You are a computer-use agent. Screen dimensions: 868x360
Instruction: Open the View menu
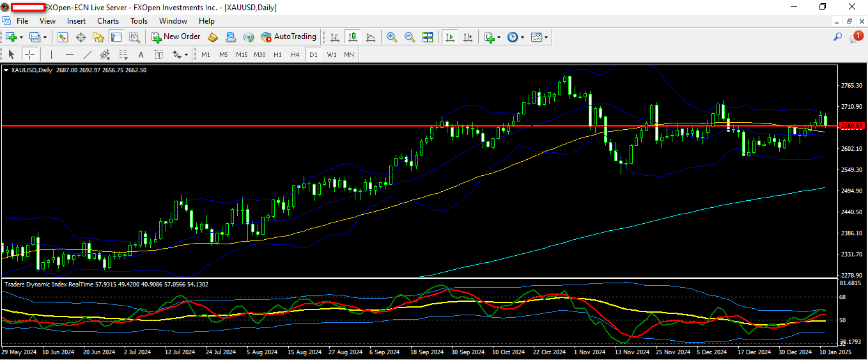pyautogui.click(x=47, y=20)
